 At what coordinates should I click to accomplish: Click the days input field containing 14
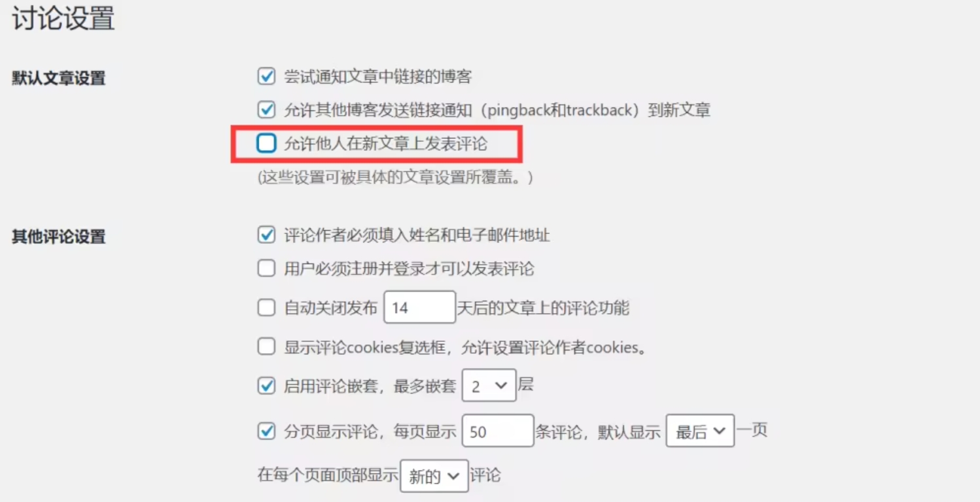click(419, 307)
